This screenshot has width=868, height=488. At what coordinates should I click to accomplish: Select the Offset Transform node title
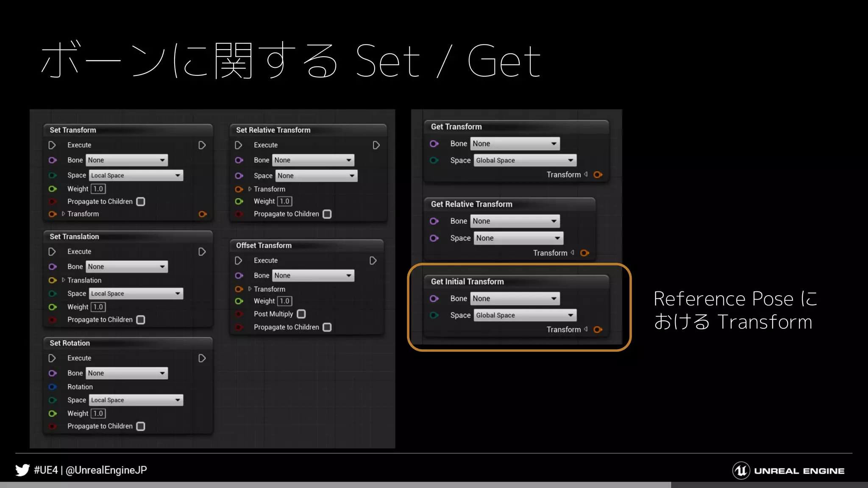click(x=264, y=246)
